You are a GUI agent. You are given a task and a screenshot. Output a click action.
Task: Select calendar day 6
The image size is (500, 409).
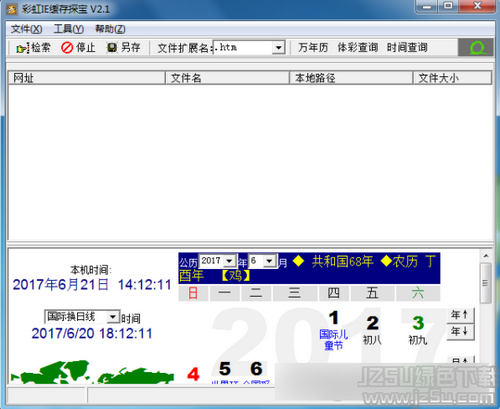click(x=256, y=369)
